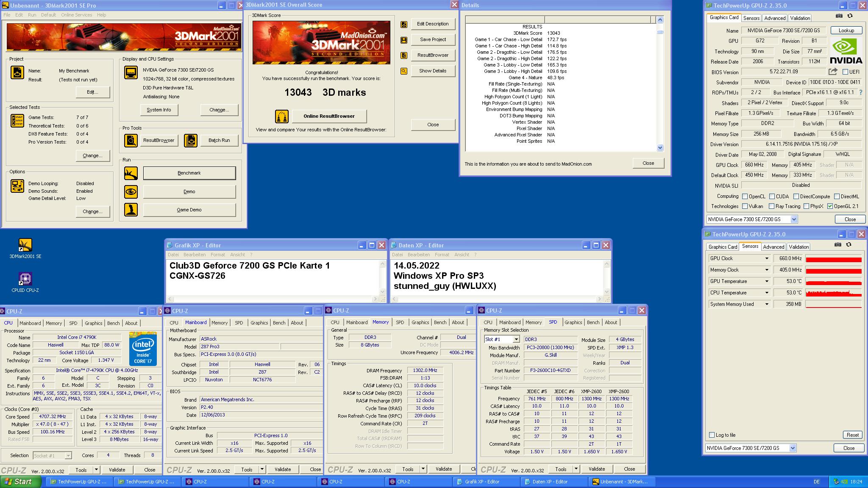
Task: Click the BIOS export share icon in GPU-Z
Action: click(x=833, y=72)
